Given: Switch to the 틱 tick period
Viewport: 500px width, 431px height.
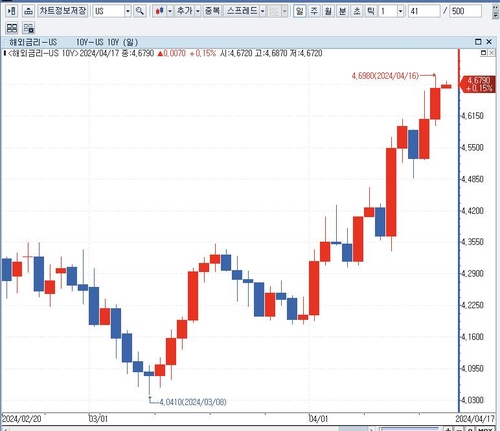Looking at the screenshot, I should (371, 11).
